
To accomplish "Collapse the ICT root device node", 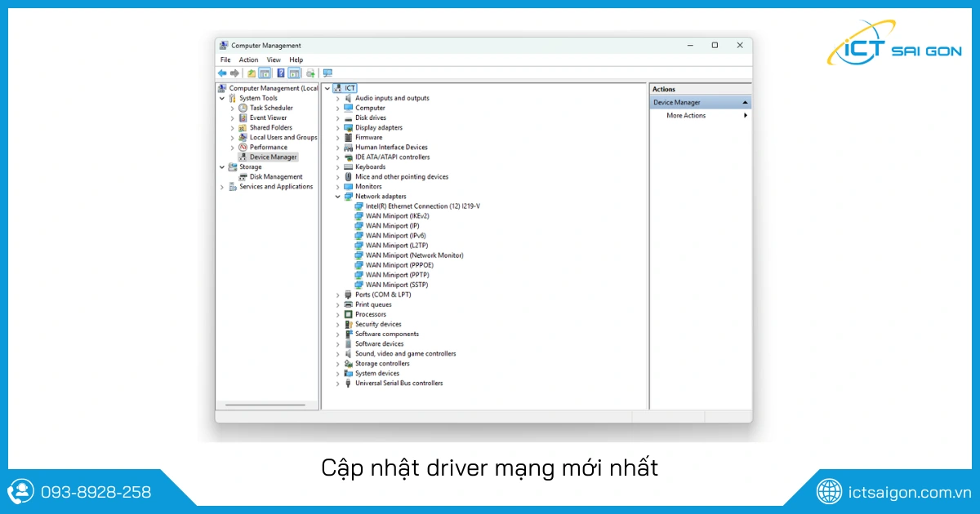I will click(x=327, y=88).
